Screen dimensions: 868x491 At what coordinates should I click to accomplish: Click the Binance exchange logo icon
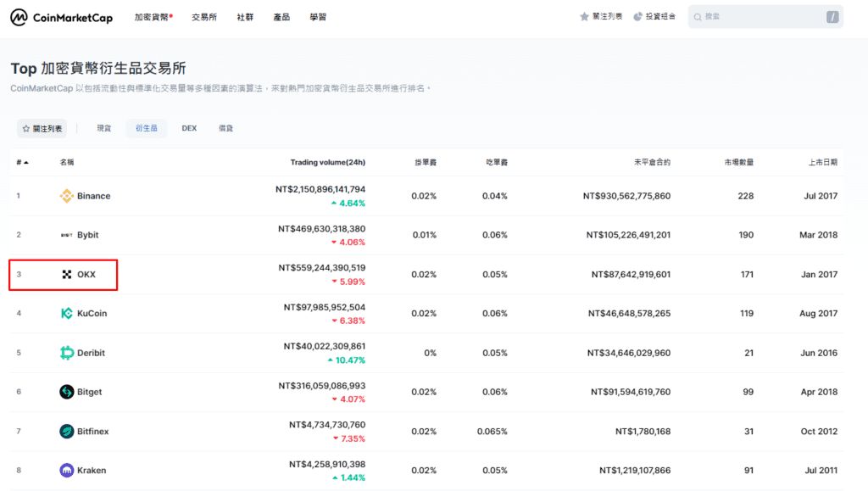pyautogui.click(x=66, y=196)
